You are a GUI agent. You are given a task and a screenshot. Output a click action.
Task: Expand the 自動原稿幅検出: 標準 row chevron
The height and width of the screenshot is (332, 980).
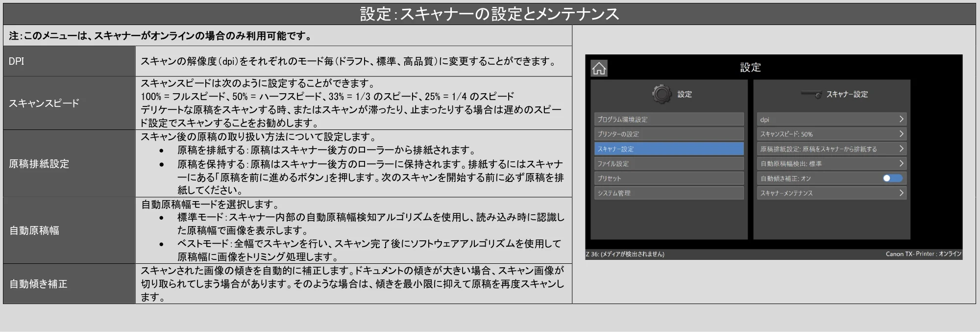pyautogui.click(x=901, y=163)
